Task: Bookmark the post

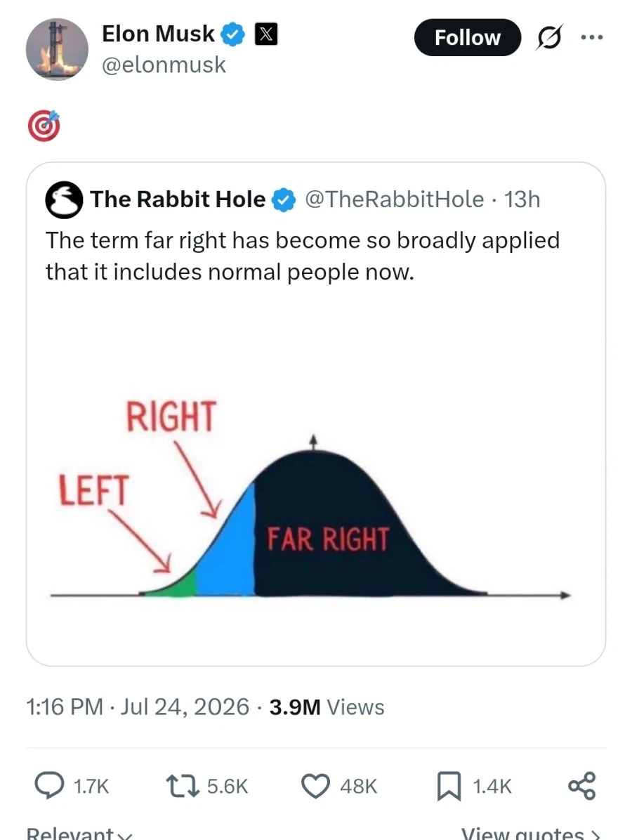Action: pos(449,786)
